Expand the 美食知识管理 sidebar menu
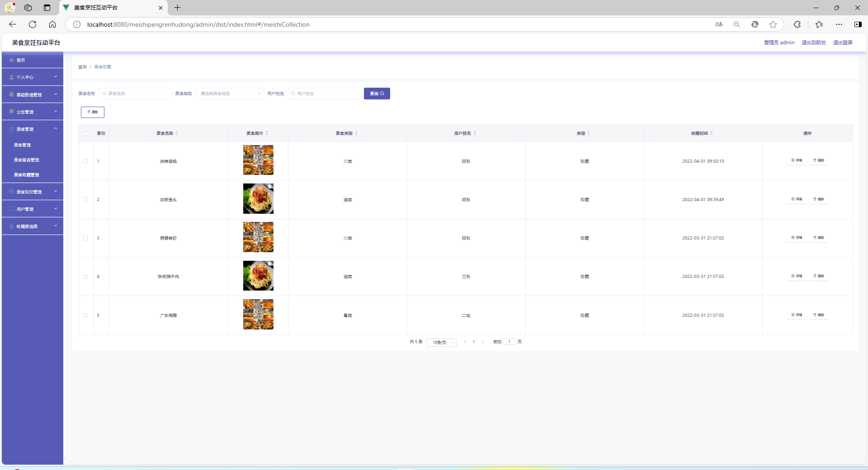868x470 pixels. pyautogui.click(x=33, y=192)
